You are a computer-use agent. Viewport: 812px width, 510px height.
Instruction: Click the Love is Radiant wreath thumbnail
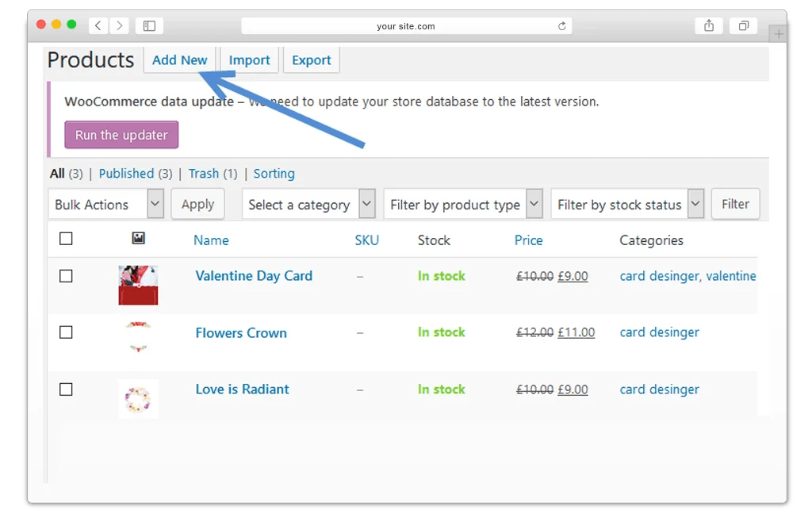138,399
